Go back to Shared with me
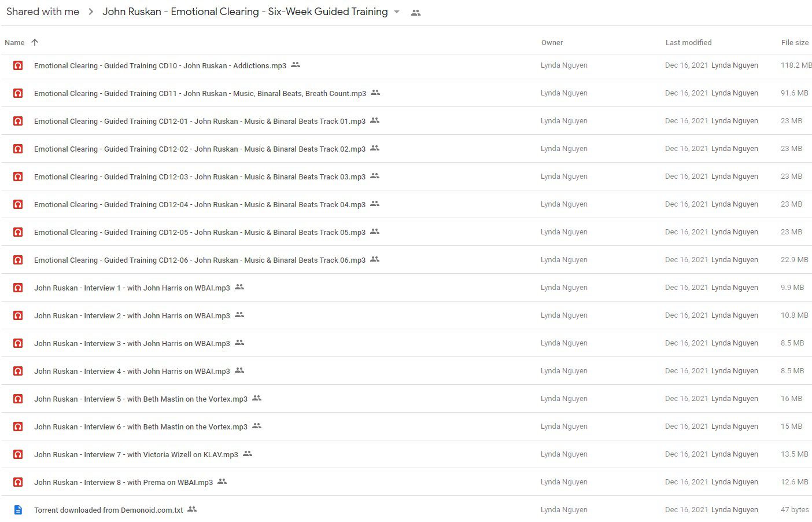 pyautogui.click(x=43, y=12)
